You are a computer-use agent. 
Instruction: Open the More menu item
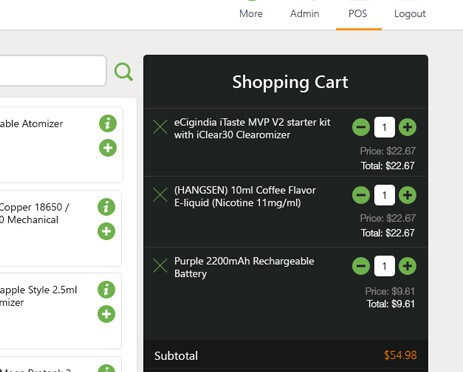[x=251, y=14]
